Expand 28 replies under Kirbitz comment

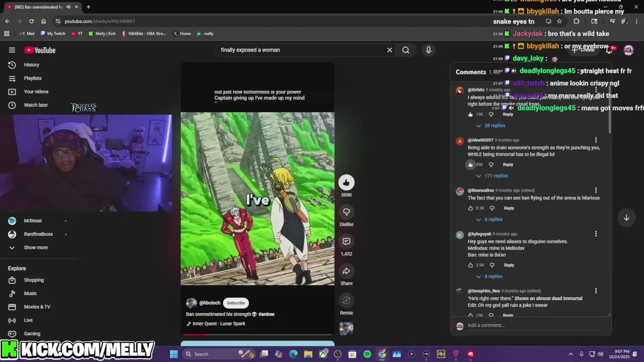[491, 126]
